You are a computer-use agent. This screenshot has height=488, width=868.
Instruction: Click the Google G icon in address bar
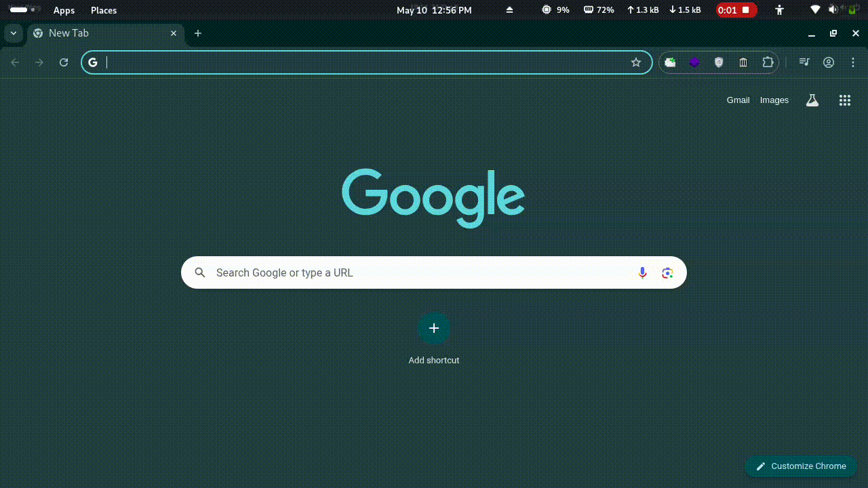(x=93, y=62)
